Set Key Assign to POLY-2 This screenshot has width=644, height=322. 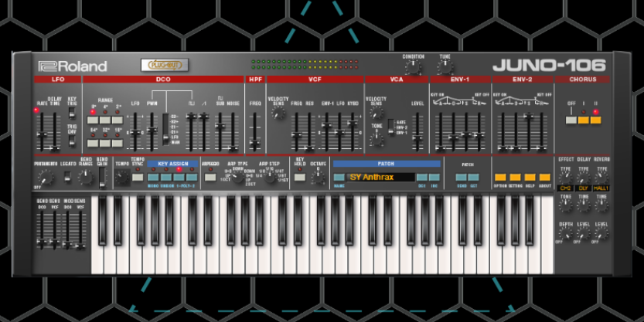[192, 177]
